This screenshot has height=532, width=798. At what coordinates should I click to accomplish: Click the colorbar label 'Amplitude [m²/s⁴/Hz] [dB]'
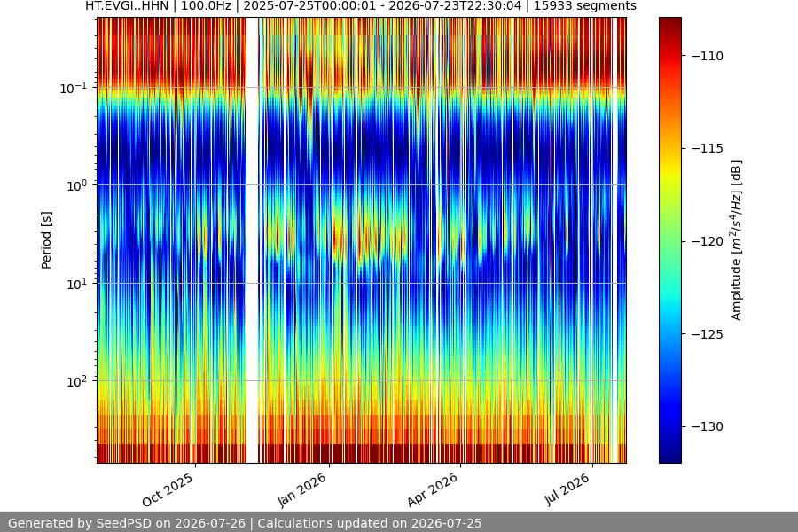737,240
